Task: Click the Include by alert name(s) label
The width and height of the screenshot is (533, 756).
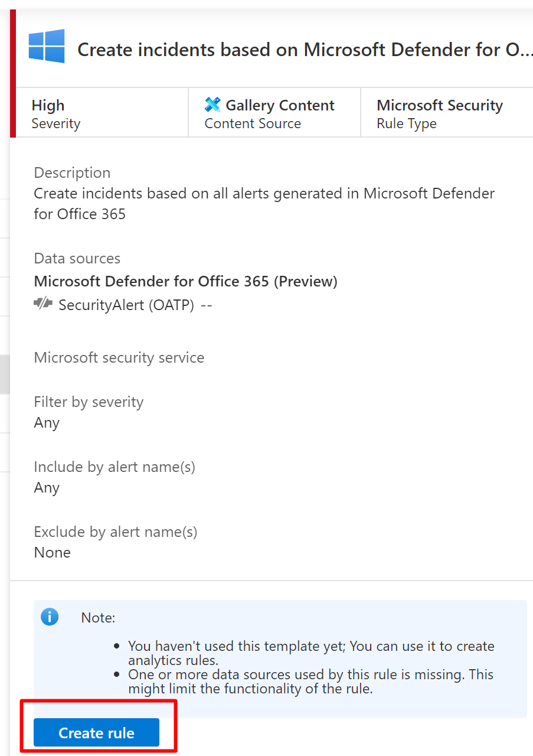Action: pyautogui.click(x=114, y=467)
